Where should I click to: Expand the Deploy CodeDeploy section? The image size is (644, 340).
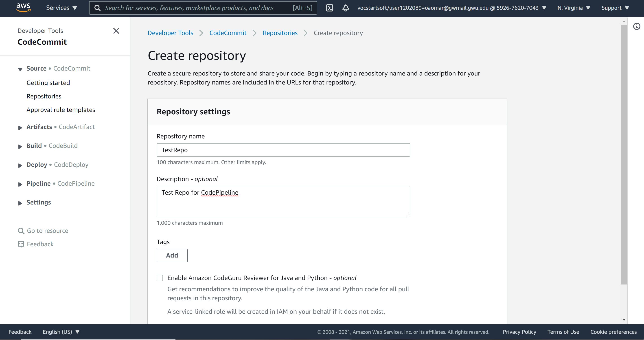tap(20, 165)
